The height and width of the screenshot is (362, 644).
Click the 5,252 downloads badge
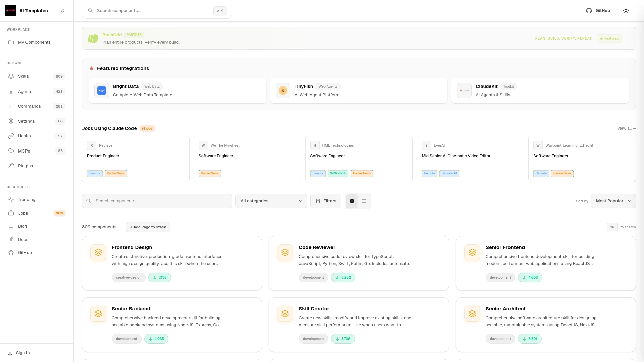(x=343, y=277)
